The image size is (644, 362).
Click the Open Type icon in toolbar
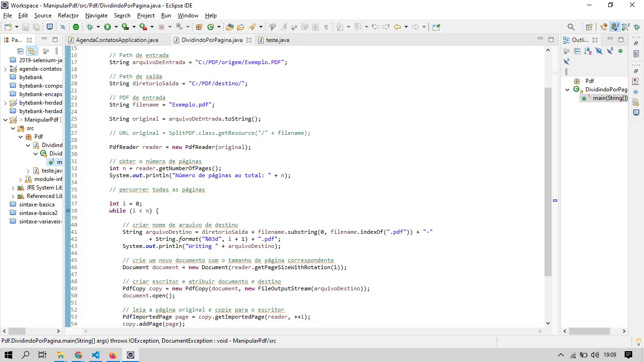230,27
